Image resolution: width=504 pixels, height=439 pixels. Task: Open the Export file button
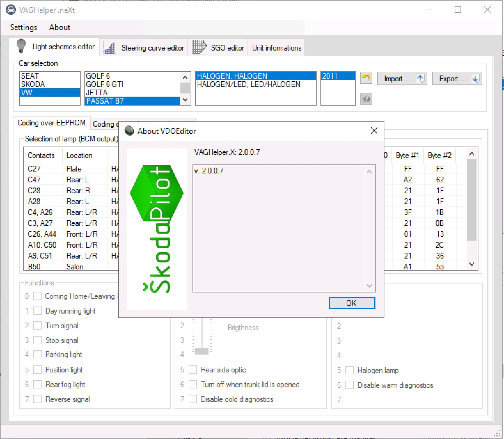coord(457,79)
